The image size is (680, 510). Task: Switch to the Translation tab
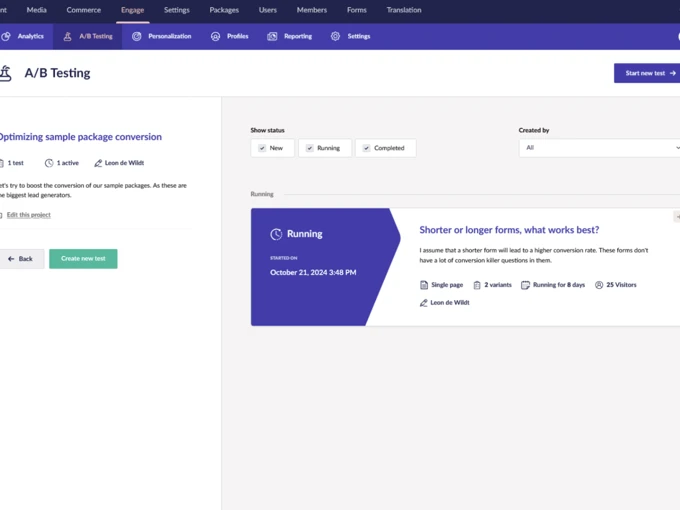pyautogui.click(x=404, y=10)
